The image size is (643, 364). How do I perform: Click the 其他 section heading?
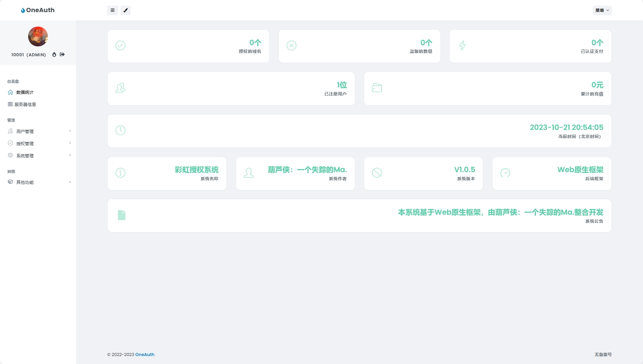coord(11,171)
